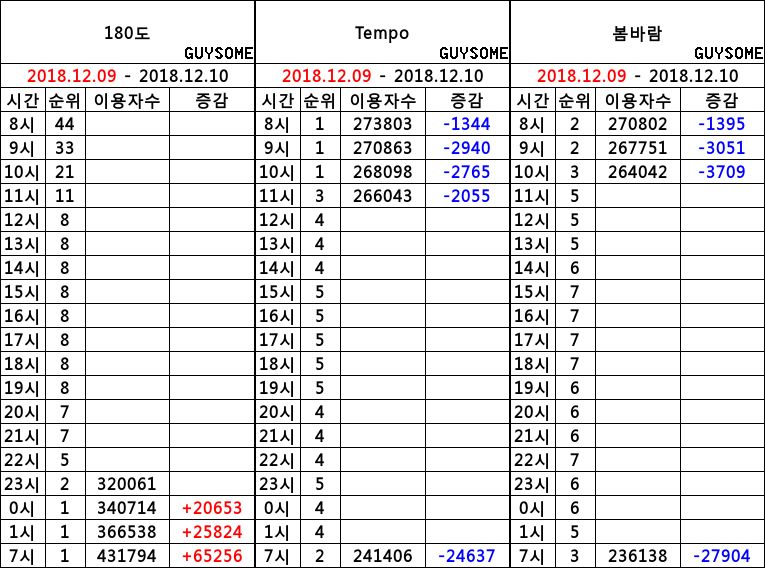Select user count 431794 in 180도 table
The image size is (765, 568).
[127, 556]
